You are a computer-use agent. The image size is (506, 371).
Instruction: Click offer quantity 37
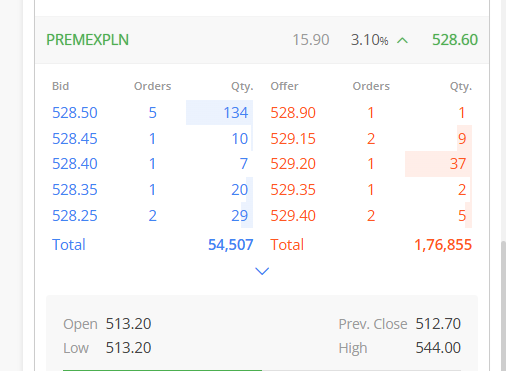click(x=458, y=164)
